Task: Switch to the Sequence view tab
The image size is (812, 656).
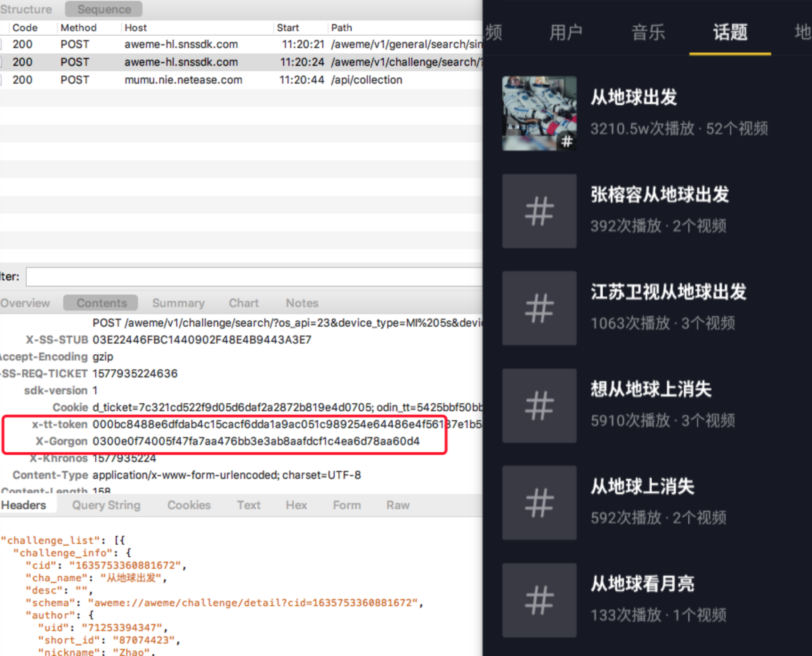Action: click(104, 9)
